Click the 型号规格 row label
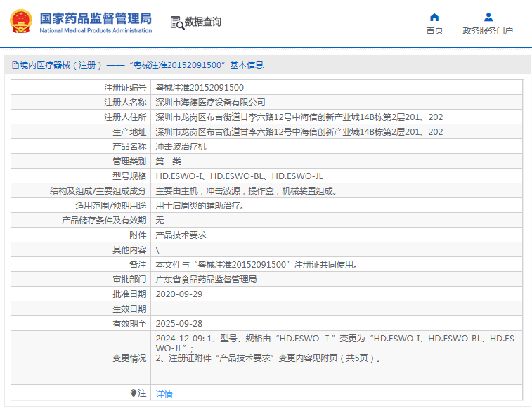 (x=129, y=176)
